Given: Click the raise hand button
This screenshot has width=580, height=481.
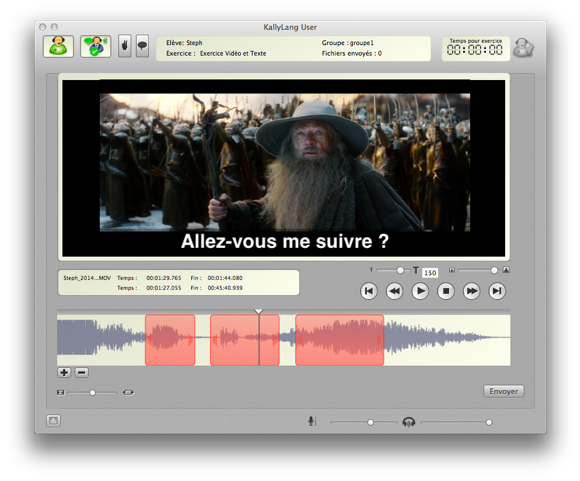Looking at the screenshot, I should click(x=125, y=46).
